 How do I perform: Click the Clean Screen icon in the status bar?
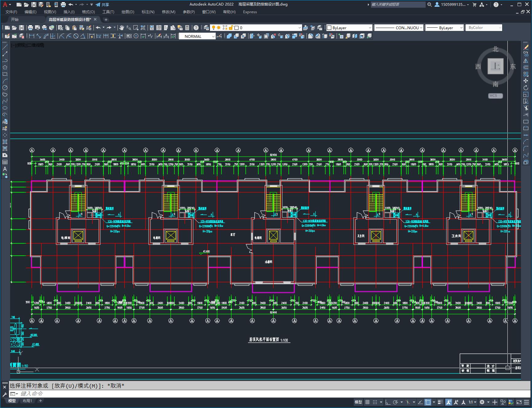(x=519, y=402)
